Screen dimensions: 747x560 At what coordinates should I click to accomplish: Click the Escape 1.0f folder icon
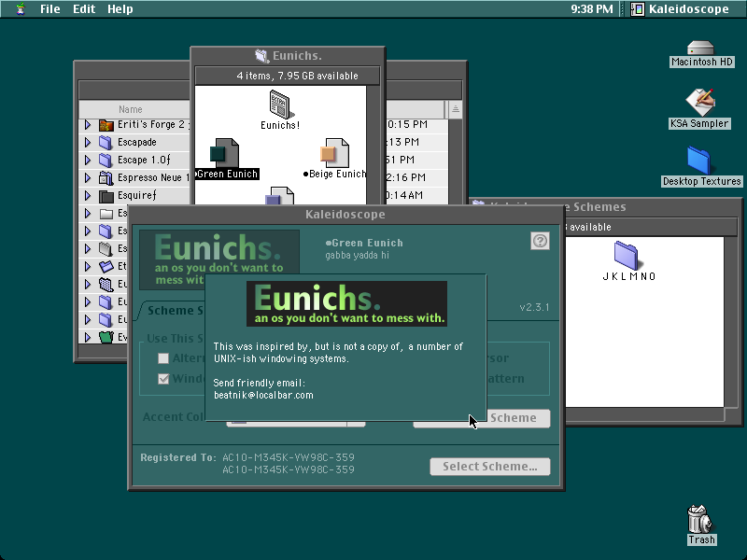click(106, 160)
